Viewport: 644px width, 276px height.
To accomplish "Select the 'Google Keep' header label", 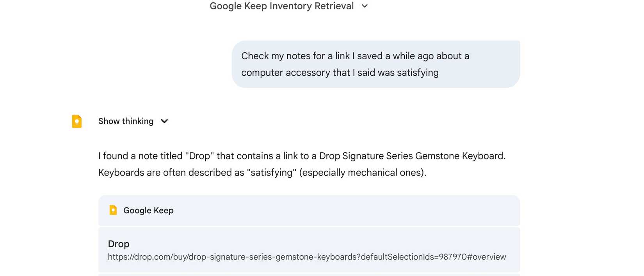I will pyautogui.click(x=149, y=210).
